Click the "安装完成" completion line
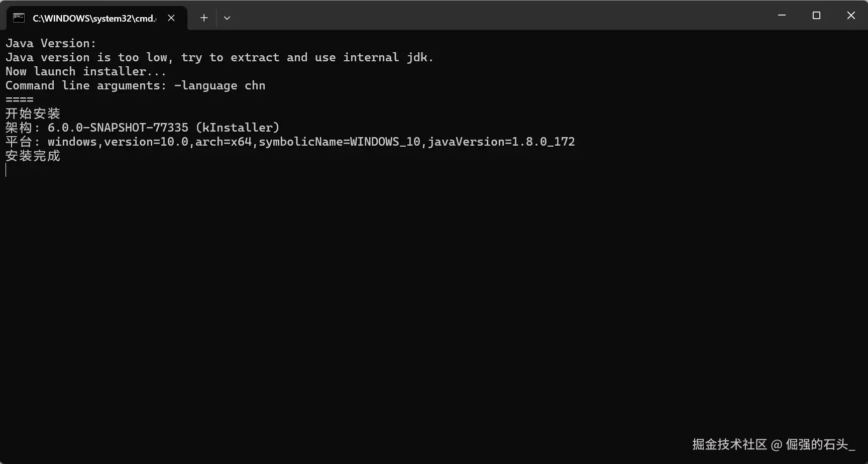 pyautogui.click(x=33, y=156)
